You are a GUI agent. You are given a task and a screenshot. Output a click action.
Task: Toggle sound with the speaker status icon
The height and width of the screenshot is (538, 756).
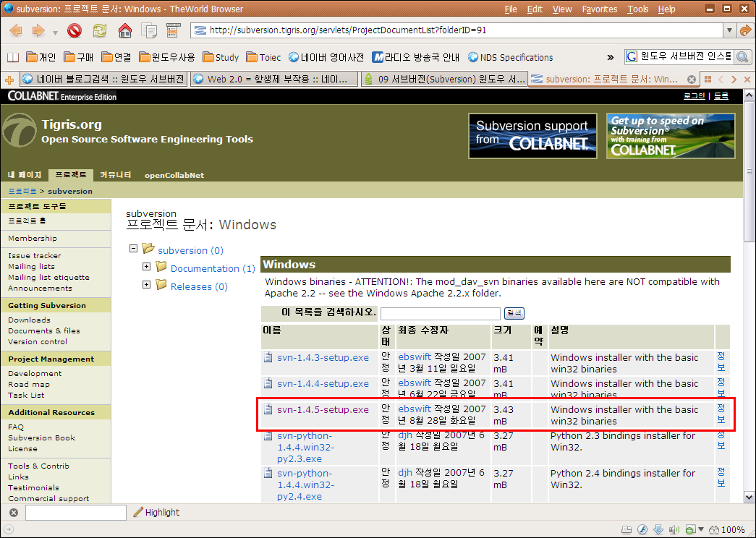pyautogui.click(x=674, y=530)
